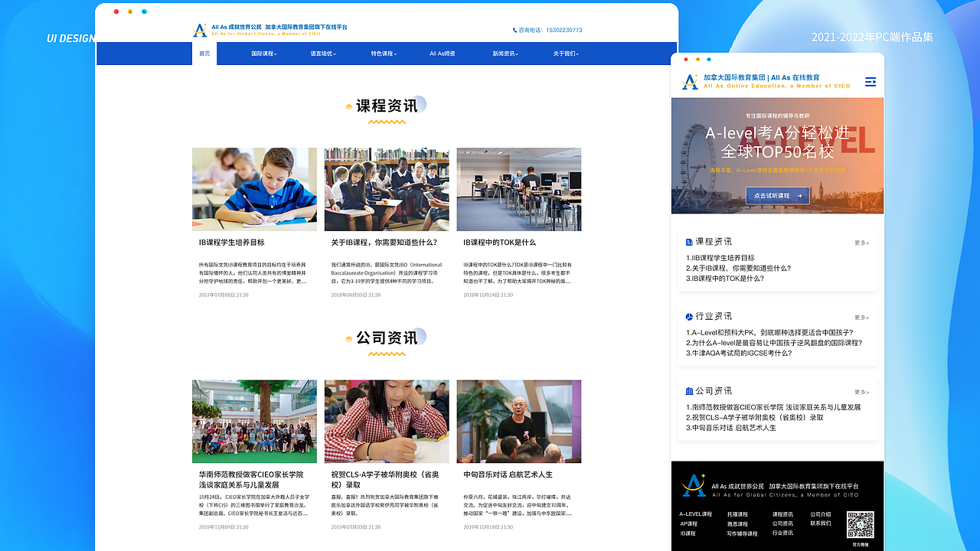
Task: Open 公司资讯 footer link
Action: 782,523
